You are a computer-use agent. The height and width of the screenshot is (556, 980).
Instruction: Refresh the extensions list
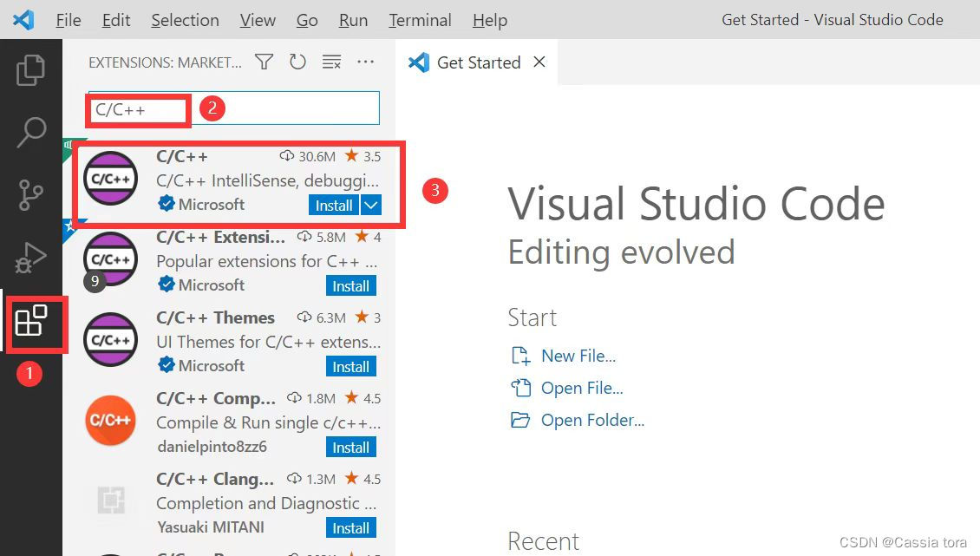pyautogui.click(x=297, y=62)
